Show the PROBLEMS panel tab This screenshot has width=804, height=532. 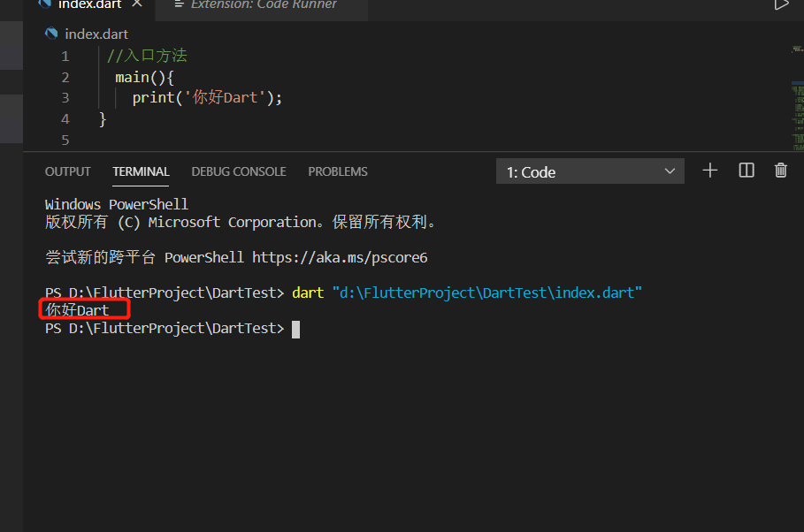pos(337,171)
